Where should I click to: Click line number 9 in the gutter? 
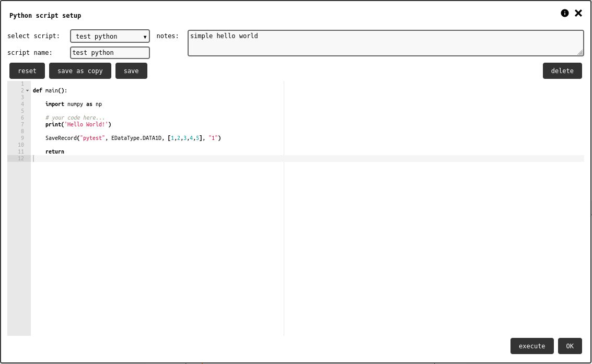click(22, 138)
